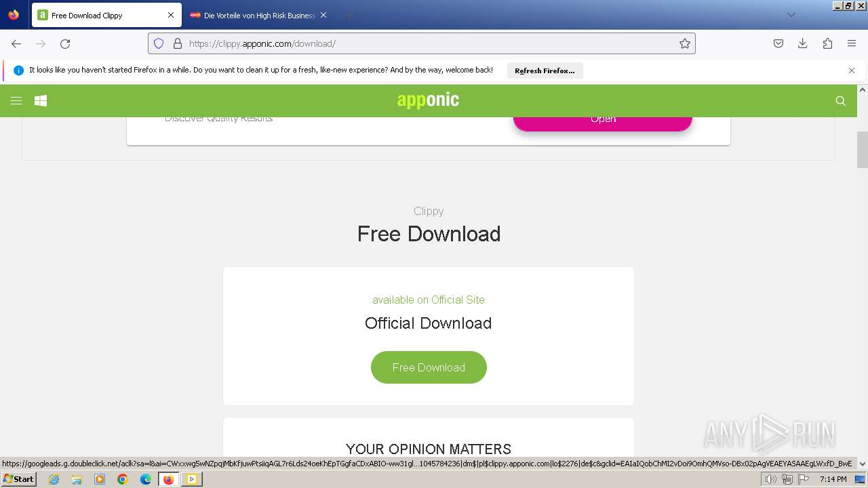Viewport: 868px width, 488px height.
Task: Open the Windows Start menu
Action: coord(19,479)
